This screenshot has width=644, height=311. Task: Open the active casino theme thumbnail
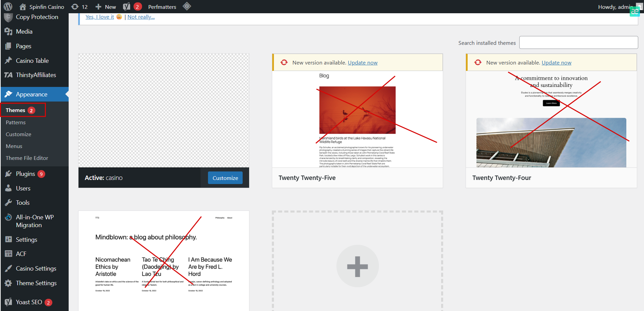(x=164, y=110)
